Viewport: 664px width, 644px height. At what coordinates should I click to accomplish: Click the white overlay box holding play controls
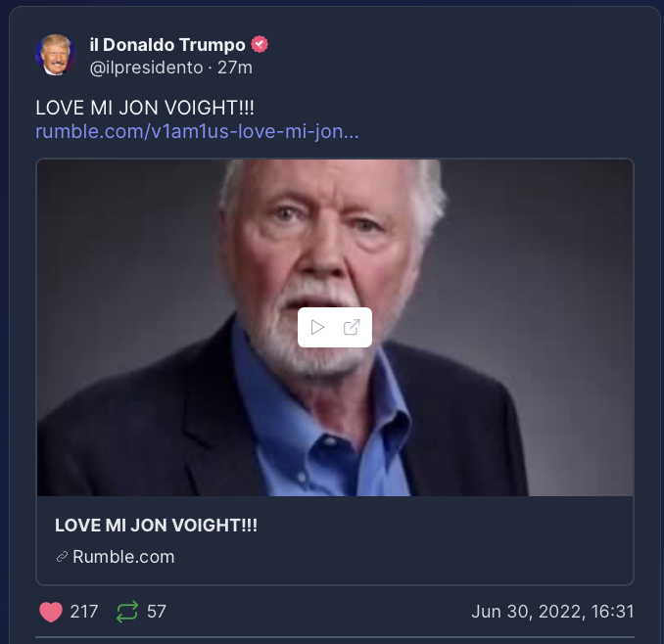tap(335, 328)
